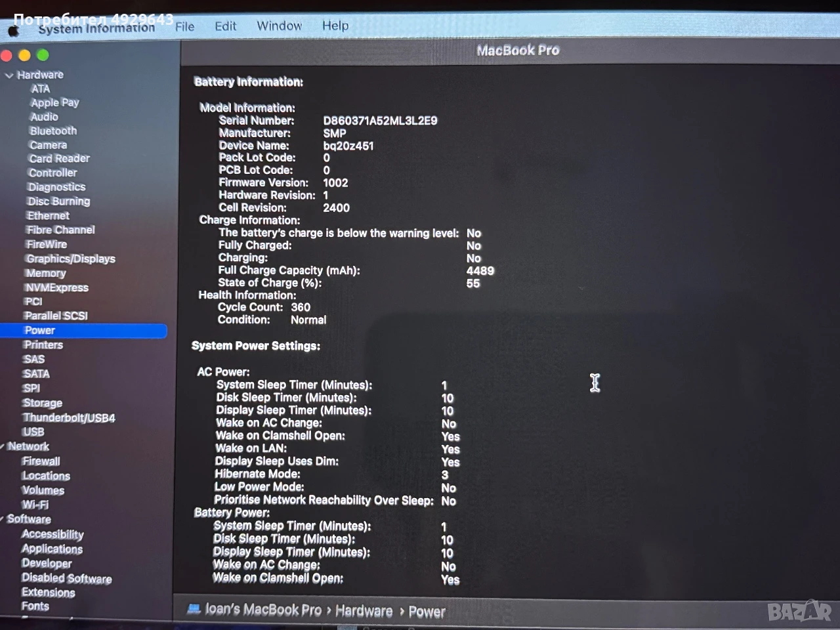This screenshot has height=630, width=840.
Task: Select USB in the sidebar
Action: point(33,432)
